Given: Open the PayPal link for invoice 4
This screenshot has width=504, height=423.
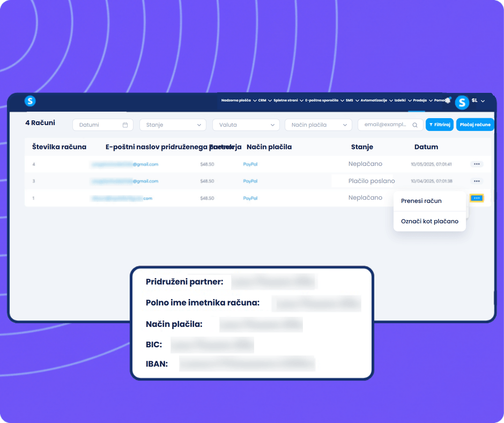Looking at the screenshot, I should (250, 164).
